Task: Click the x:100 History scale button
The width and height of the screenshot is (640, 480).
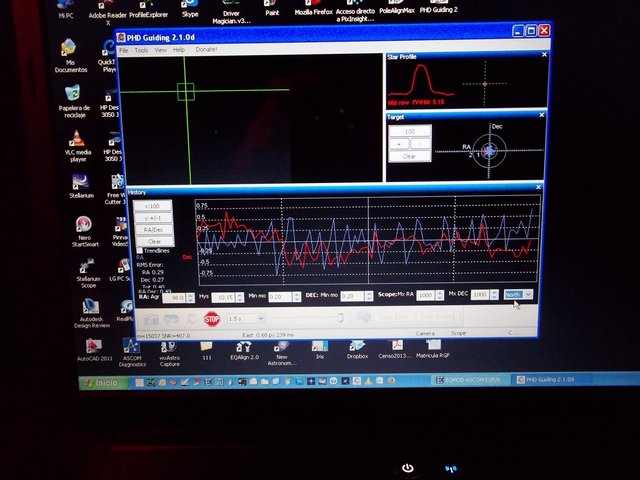Action: click(x=152, y=206)
